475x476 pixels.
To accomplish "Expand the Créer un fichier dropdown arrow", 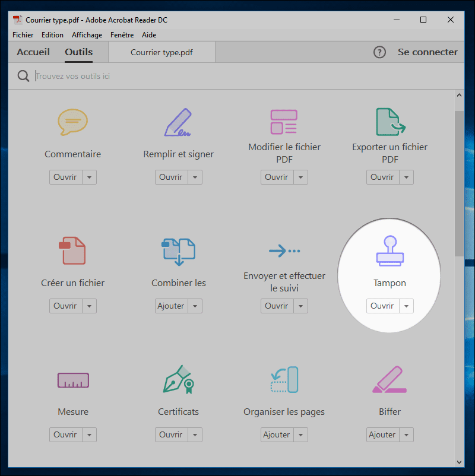I will [x=89, y=306].
